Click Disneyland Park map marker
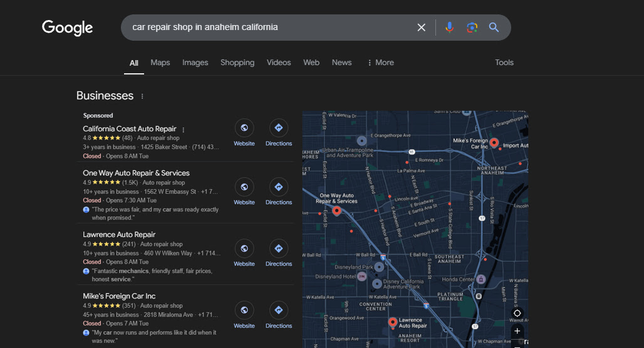Image resolution: width=644 pixels, height=348 pixels. pyautogui.click(x=379, y=267)
